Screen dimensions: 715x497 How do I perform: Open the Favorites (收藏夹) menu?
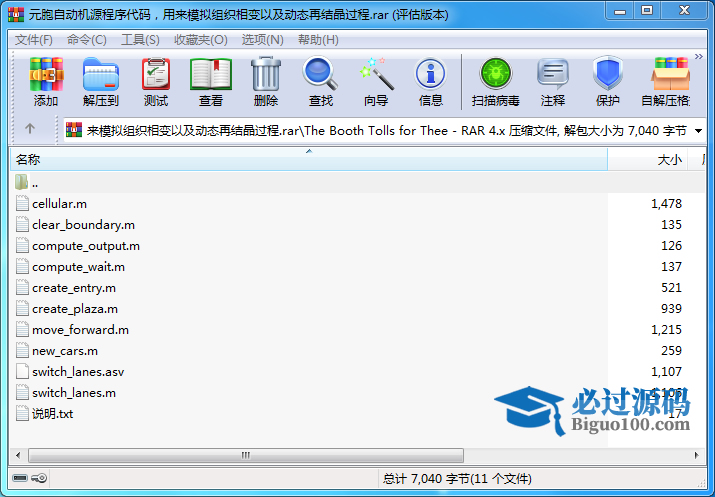click(201, 40)
